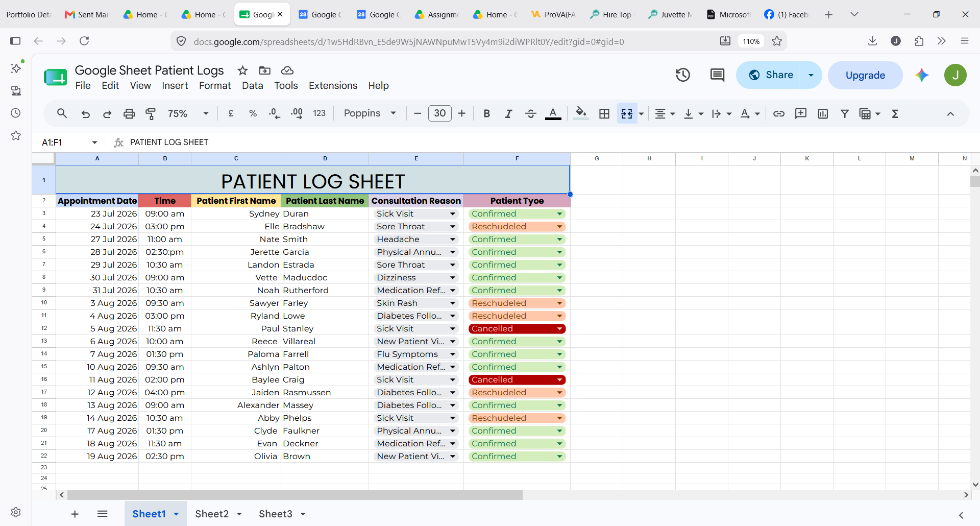The height and width of the screenshot is (526, 980).
Task: Click the horizontal scrollbar
Action: [295, 495]
